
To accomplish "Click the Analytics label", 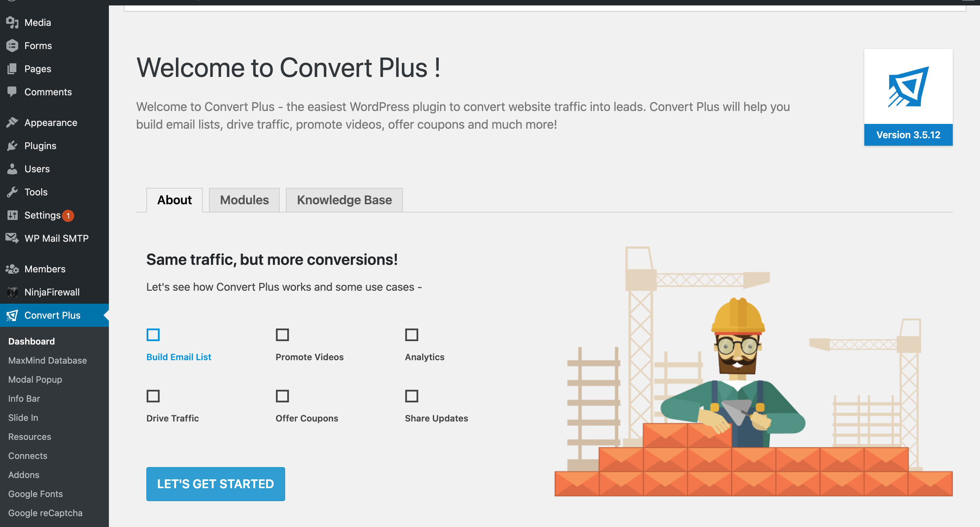I will [x=425, y=357].
